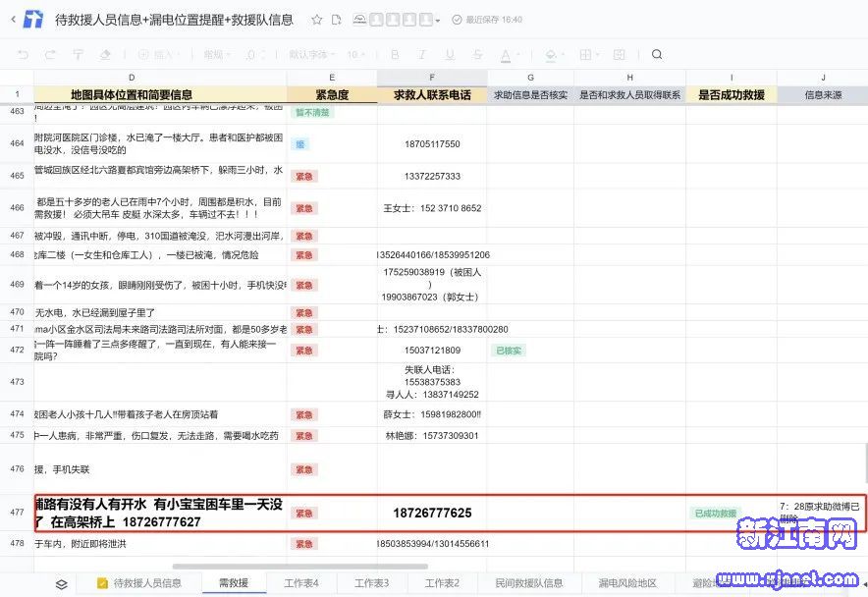
Task: Click bold phone number 18726777625
Action: 432,513
